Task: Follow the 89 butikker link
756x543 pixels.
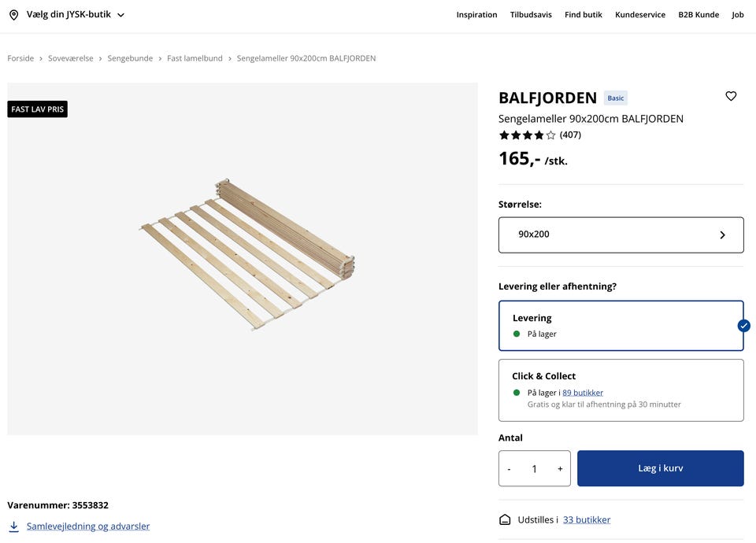Action: [x=582, y=392]
